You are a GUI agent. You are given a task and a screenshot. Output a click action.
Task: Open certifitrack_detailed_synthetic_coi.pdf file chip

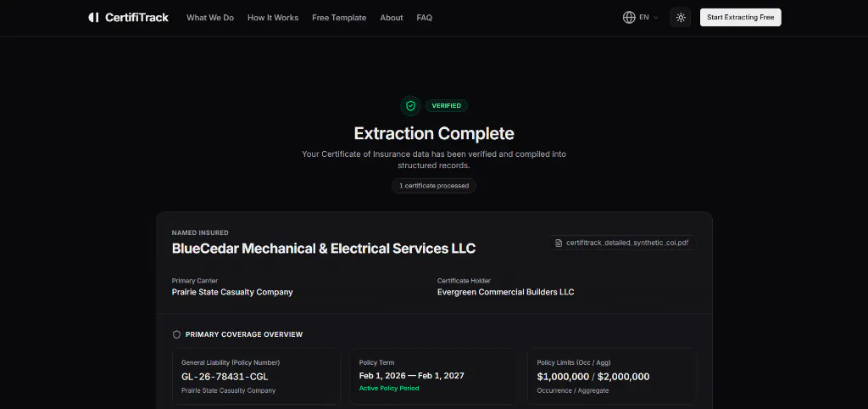pos(622,243)
